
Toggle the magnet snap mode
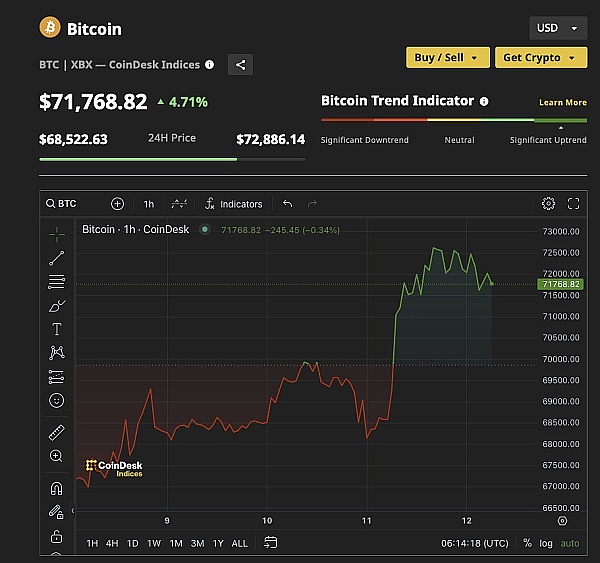pos(57,489)
